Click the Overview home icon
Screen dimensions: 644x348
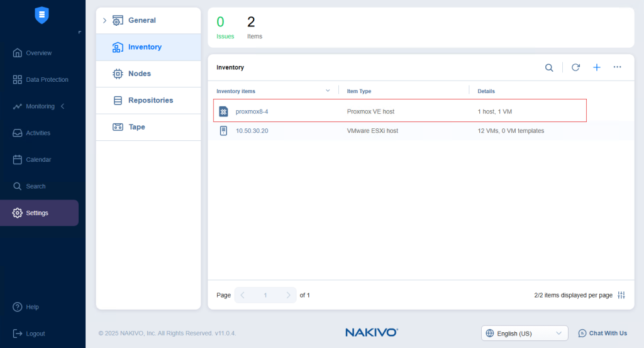click(17, 53)
